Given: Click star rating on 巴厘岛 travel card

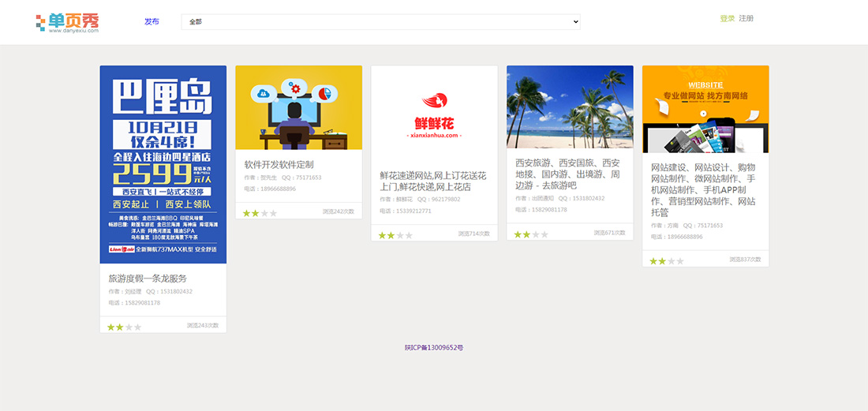Looking at the screenshot, I should point(124,327).
